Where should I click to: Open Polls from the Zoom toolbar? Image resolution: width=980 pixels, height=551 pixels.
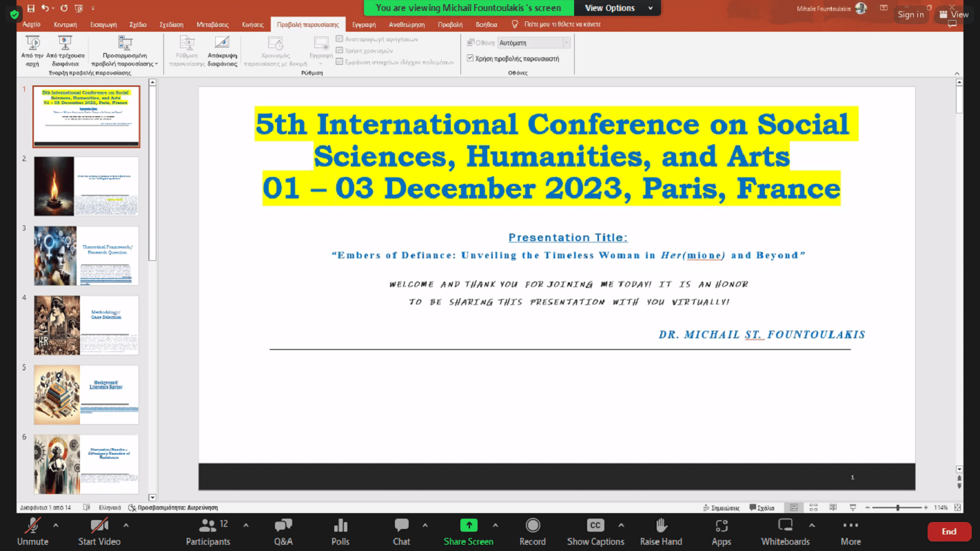point(340,526)
